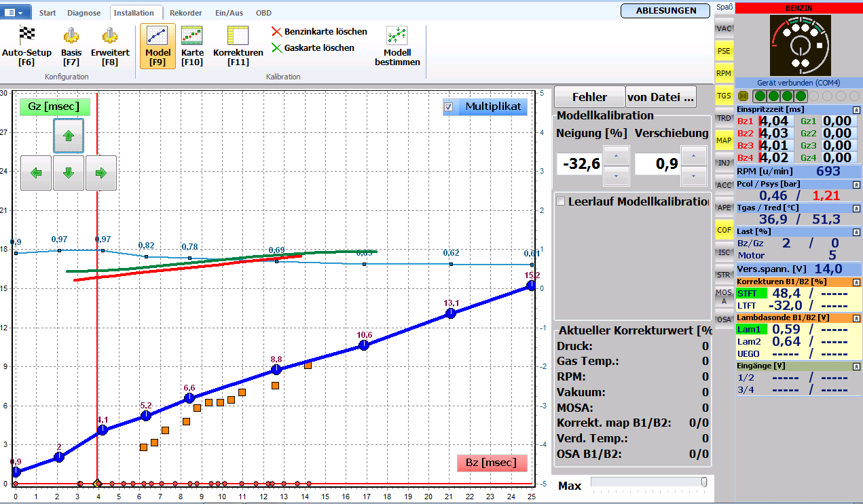Collapse Einspritzzeit [ms] section

pyautogui.click(x=856, y=109)
